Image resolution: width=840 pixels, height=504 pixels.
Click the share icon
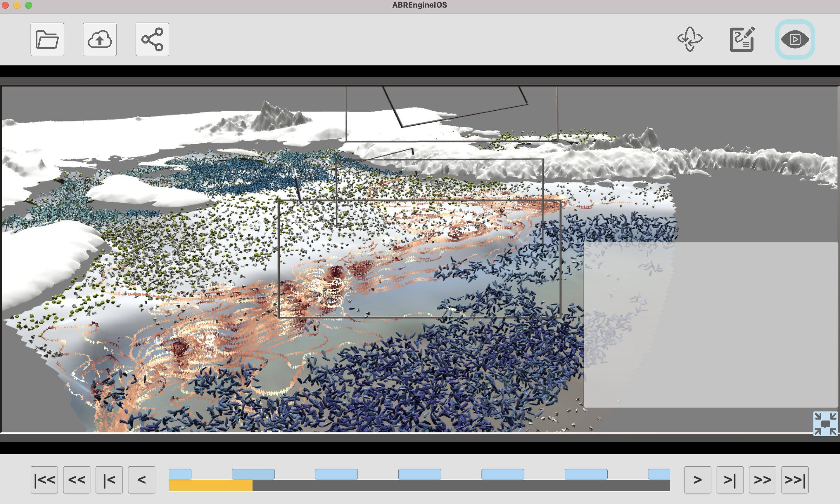(152, 39)
